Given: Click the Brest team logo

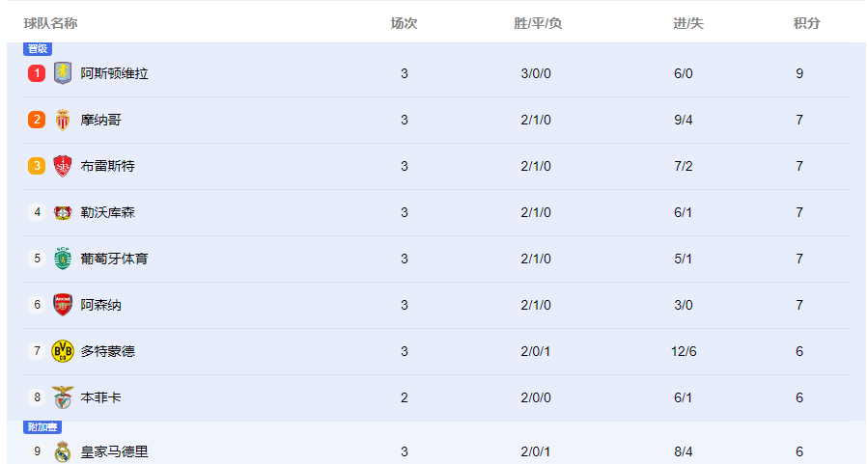Looking at the screenshot, I should [63, 166].
